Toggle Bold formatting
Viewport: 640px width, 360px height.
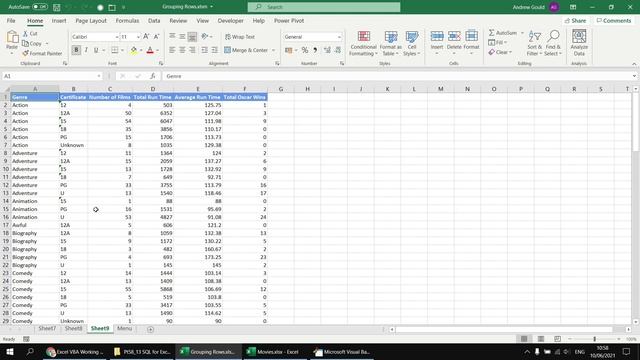(76, 50)
